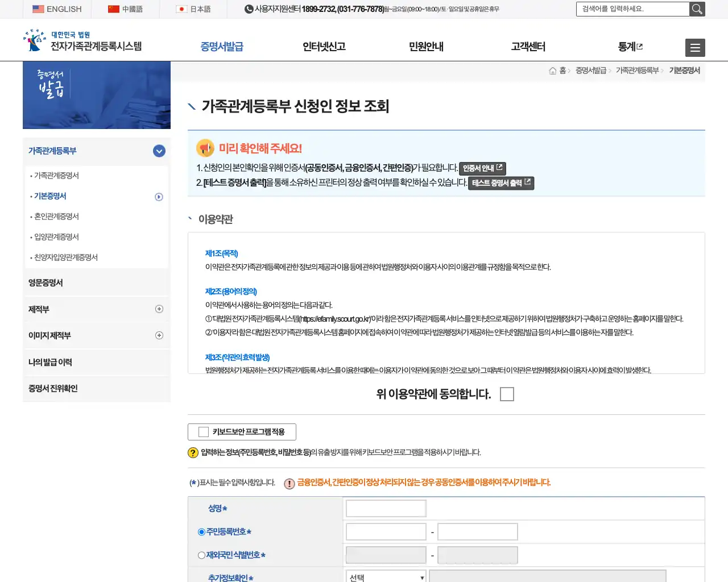728x582 pixels.
Task: Enable the 키보드보안 프로그램 적용 checkbox
Action: (202, 431)
